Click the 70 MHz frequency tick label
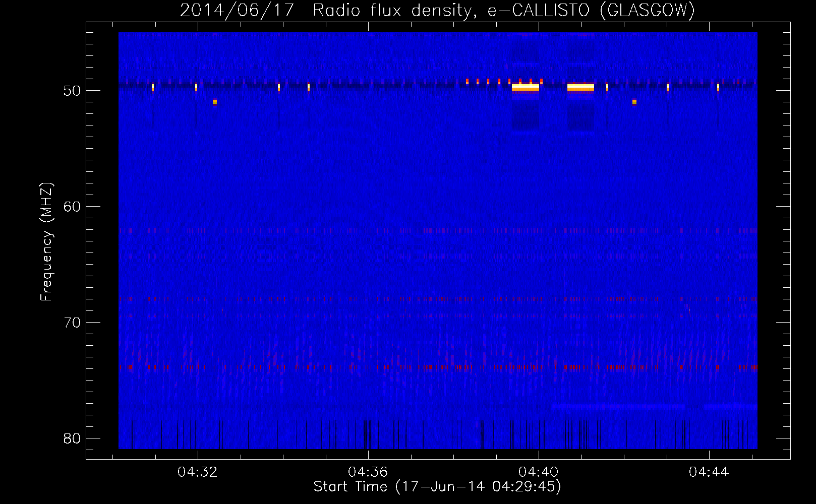 click(x=73, y=323)
